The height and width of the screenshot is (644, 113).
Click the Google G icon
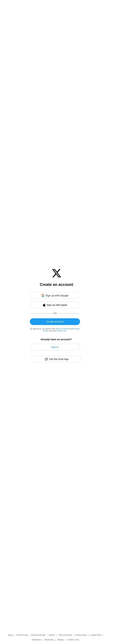click(x=43, y=295)
